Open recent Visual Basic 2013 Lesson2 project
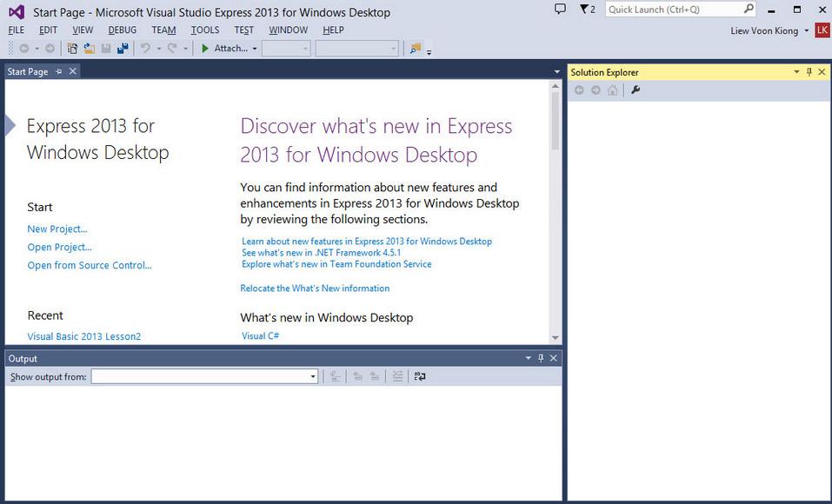 [x=84, y=336]
